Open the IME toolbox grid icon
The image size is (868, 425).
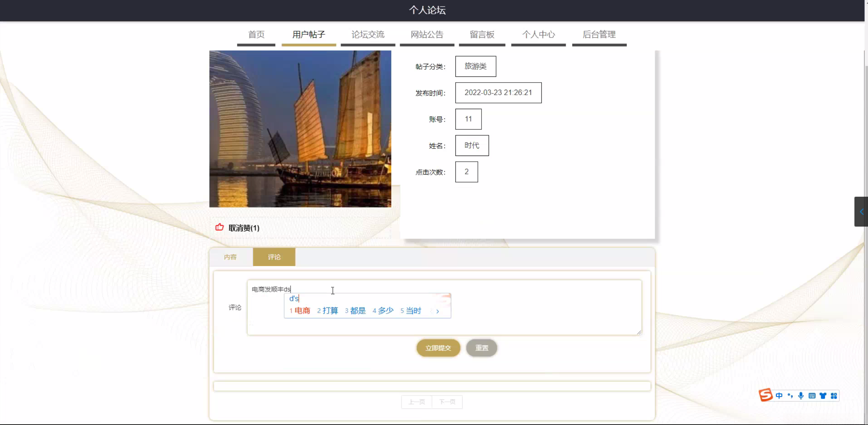pyautogui.click(x=834, y=395)
